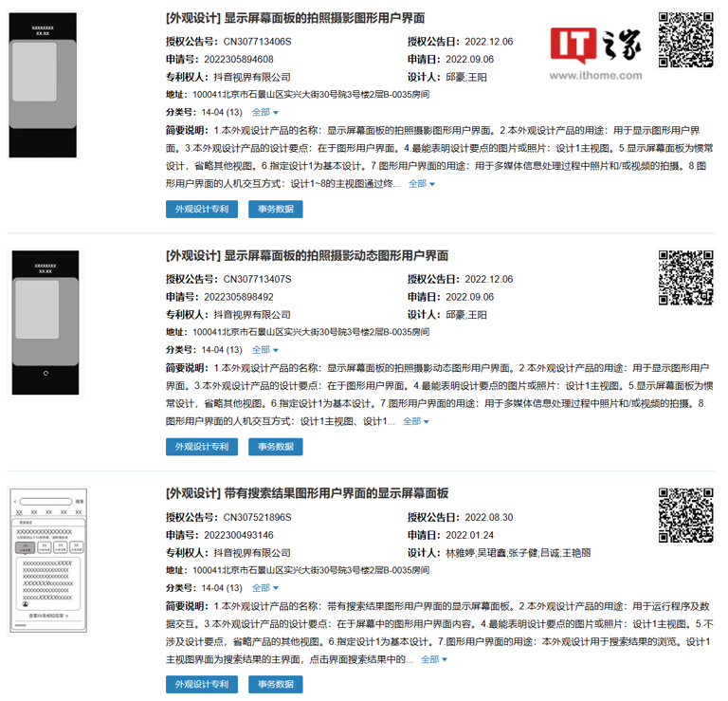Click the QR code of the search-results patent entry
The width and height of the screenshot is (728, 701).
(686, 515)
